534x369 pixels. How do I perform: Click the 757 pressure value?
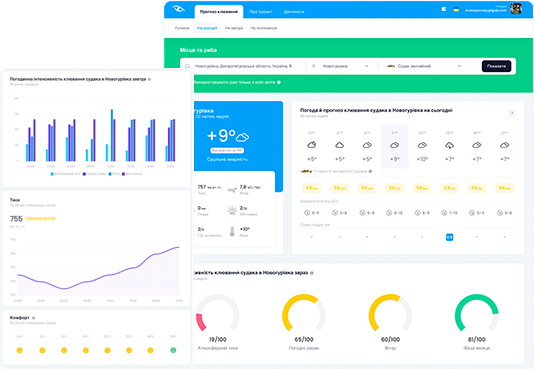tap(202, 187)
